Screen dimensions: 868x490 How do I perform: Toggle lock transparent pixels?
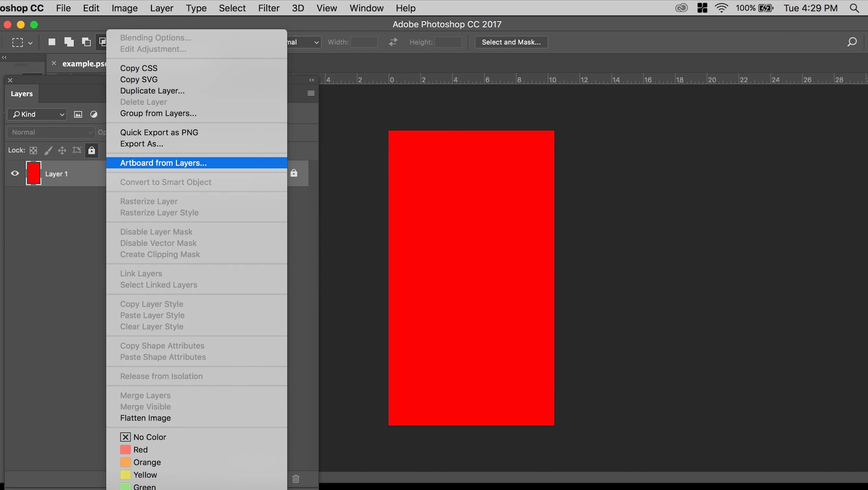[33, 150]
